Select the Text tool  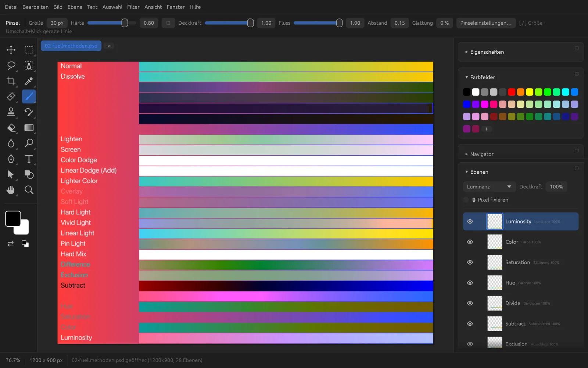pyautogui.click(x=29, y=159)
